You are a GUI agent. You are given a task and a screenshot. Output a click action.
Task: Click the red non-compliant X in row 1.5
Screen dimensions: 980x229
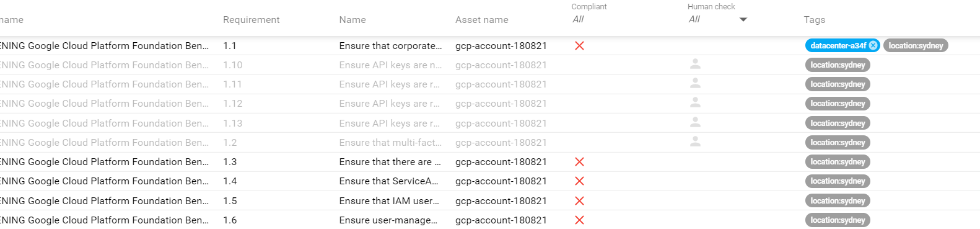click(579, 200)
